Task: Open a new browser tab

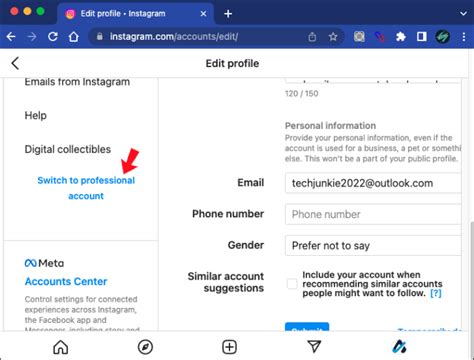Action: [x=228, y=14]
